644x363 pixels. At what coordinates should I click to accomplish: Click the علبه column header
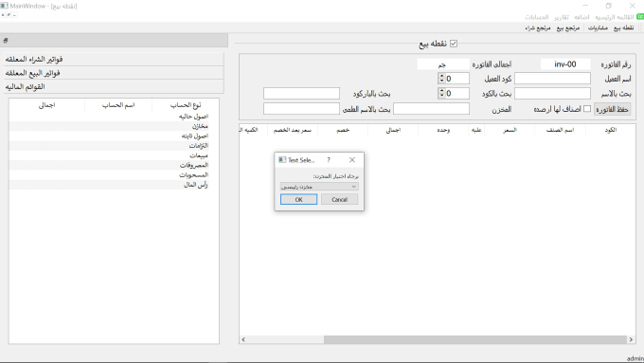pos(476,130)
